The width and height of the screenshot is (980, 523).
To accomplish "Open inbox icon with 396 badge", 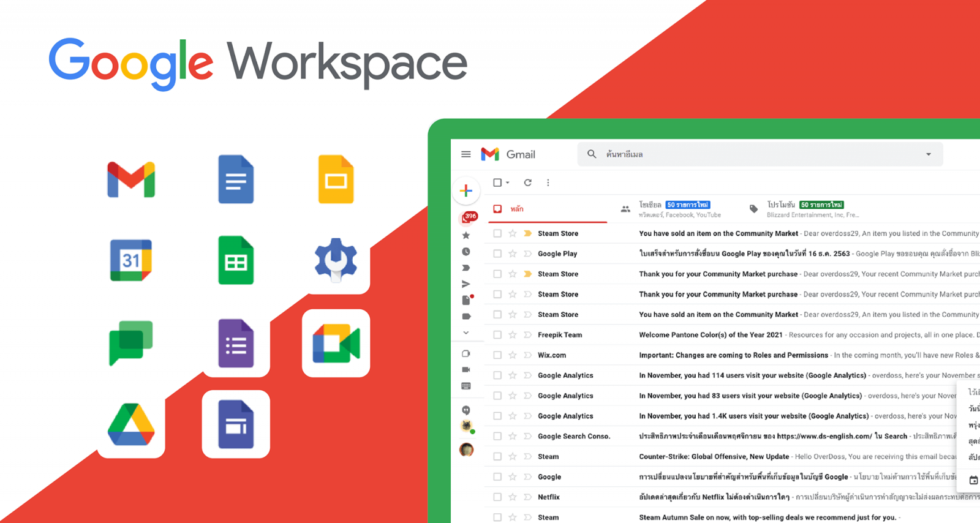I will 468,217.
